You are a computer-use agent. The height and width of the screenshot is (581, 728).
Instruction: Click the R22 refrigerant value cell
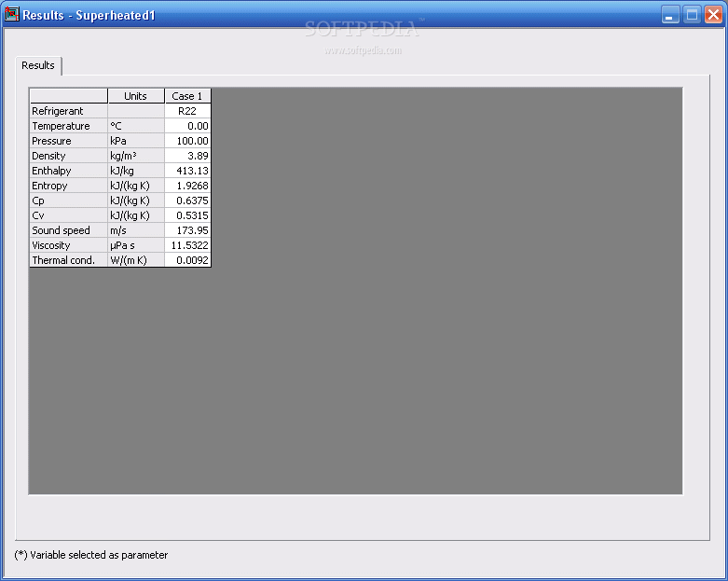[187, 111]
